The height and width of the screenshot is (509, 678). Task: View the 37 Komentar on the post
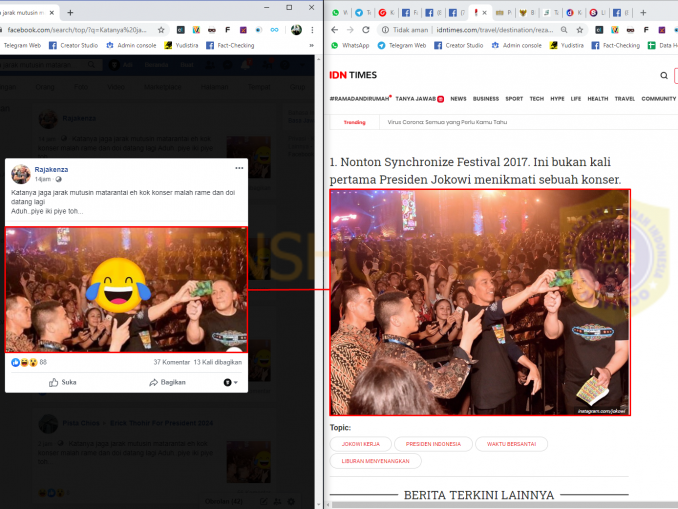tap(172, 362)
